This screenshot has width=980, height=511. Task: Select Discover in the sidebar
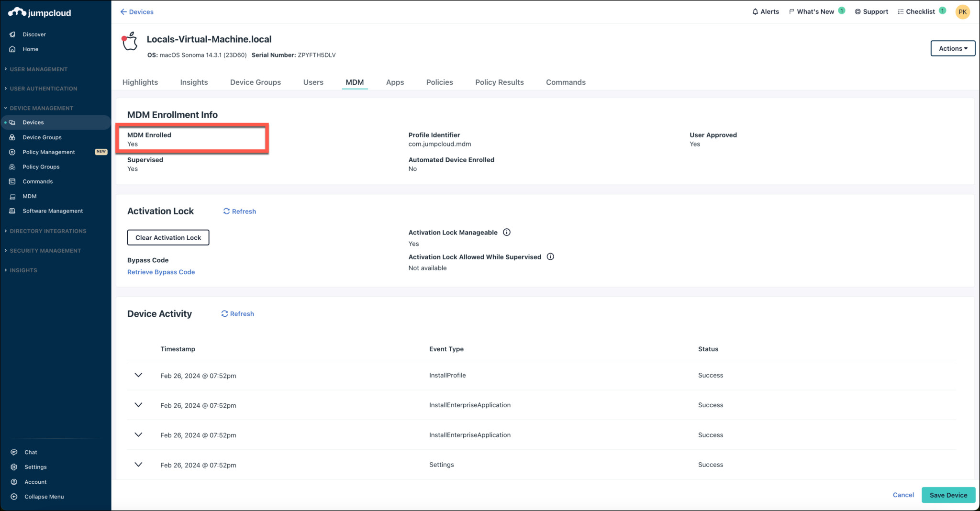pos(34,34)
